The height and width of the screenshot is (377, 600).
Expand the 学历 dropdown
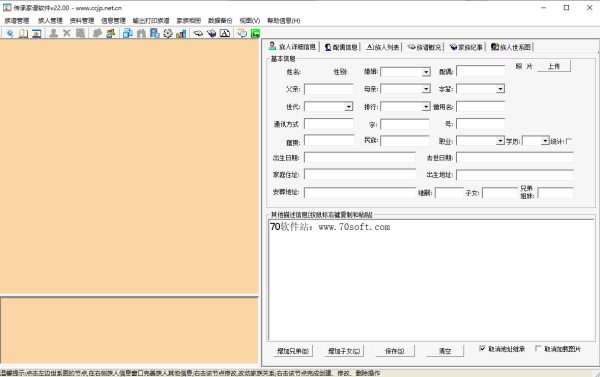[545, 141]
